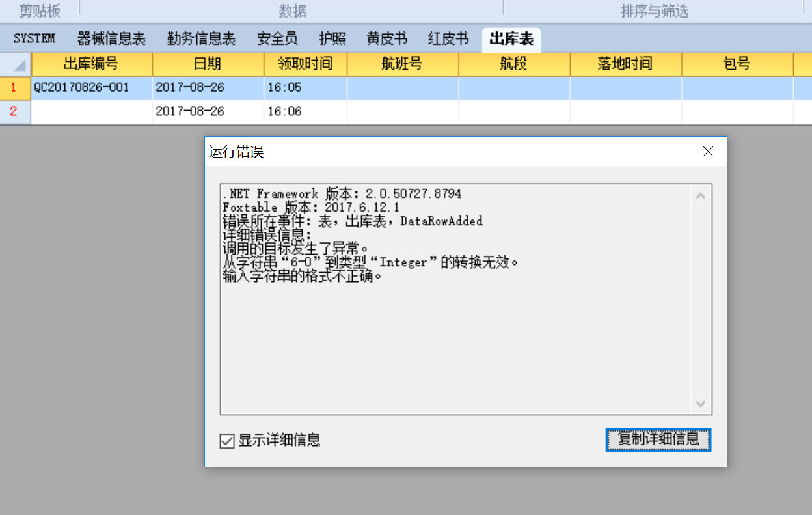Select the 出库表 tab

[x=511, y=39]
